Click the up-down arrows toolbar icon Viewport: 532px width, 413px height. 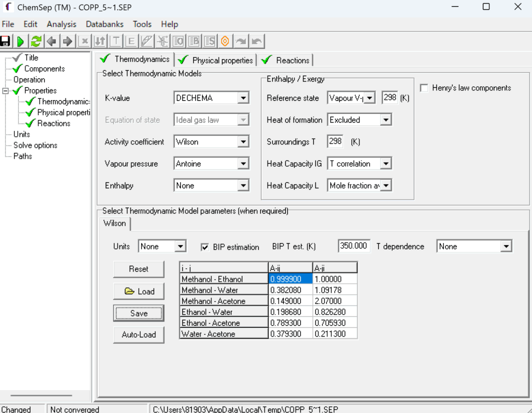100,42
